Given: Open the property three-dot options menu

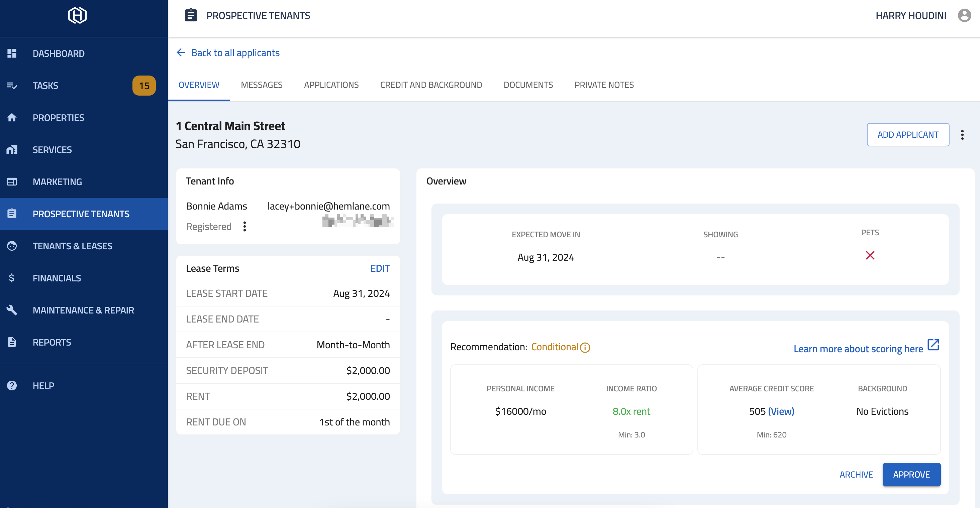Looking at the screenshot, I should coord(962,135).
